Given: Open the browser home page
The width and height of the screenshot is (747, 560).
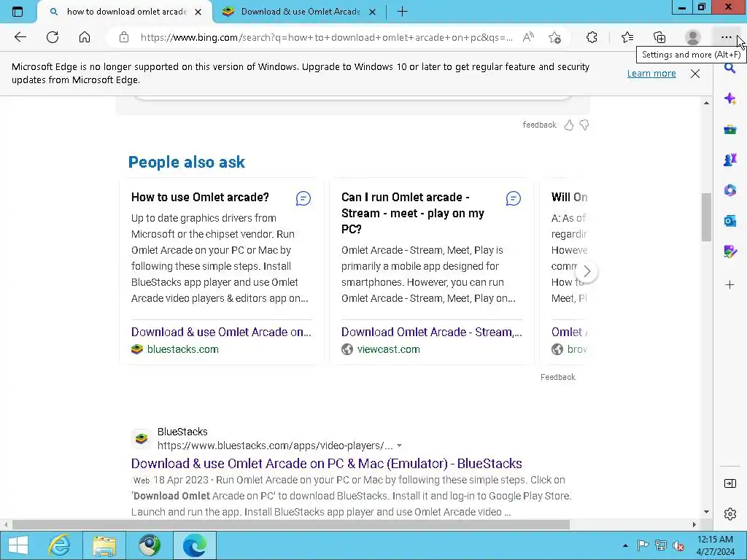Looking at the screenshot, I should point(85,37).
